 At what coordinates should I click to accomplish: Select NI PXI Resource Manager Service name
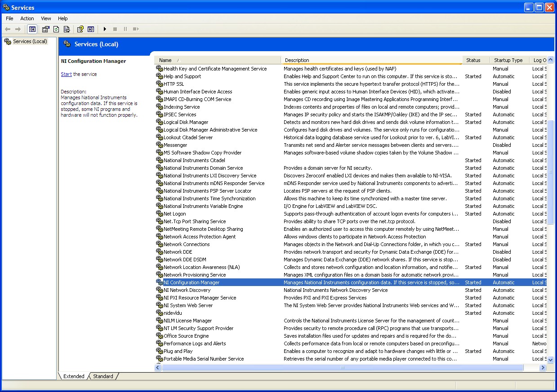(200, 298)
